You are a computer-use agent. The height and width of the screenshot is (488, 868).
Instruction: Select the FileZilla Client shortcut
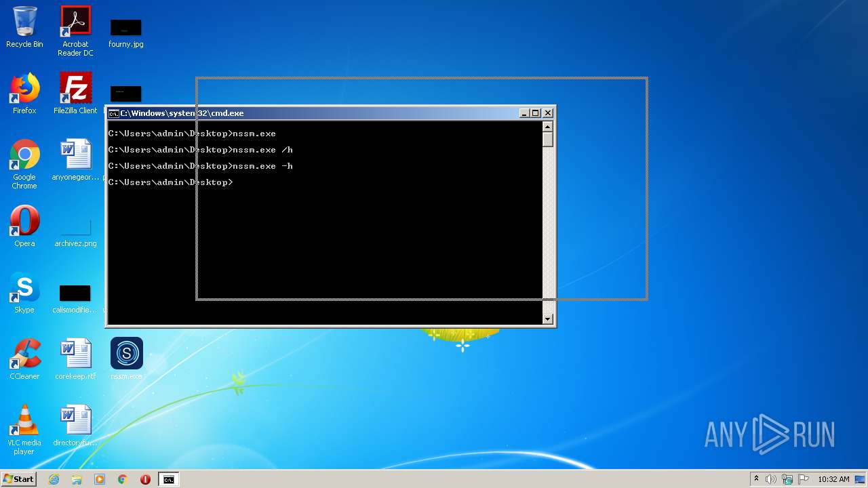click(75, 94)
